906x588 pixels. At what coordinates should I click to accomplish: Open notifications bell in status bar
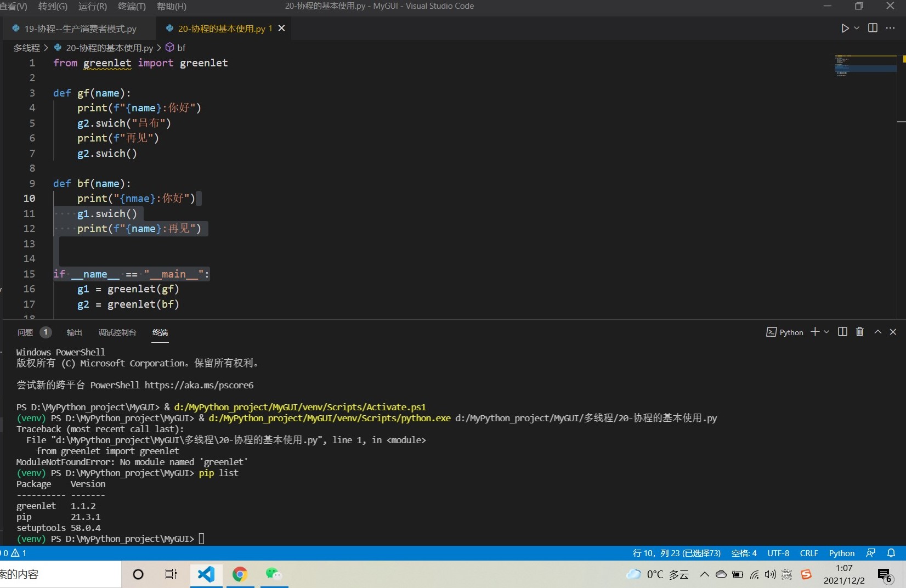pyautogui.click(x=891, y=553)
